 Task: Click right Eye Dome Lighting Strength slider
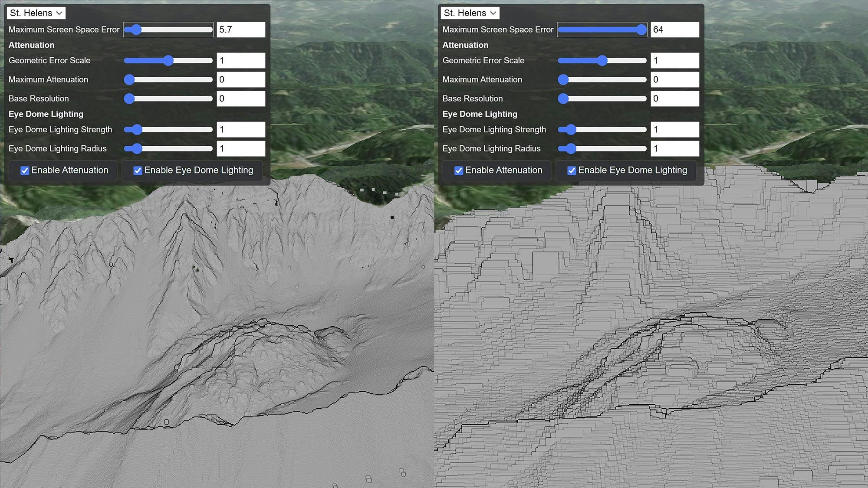click(x=602, y=130)
